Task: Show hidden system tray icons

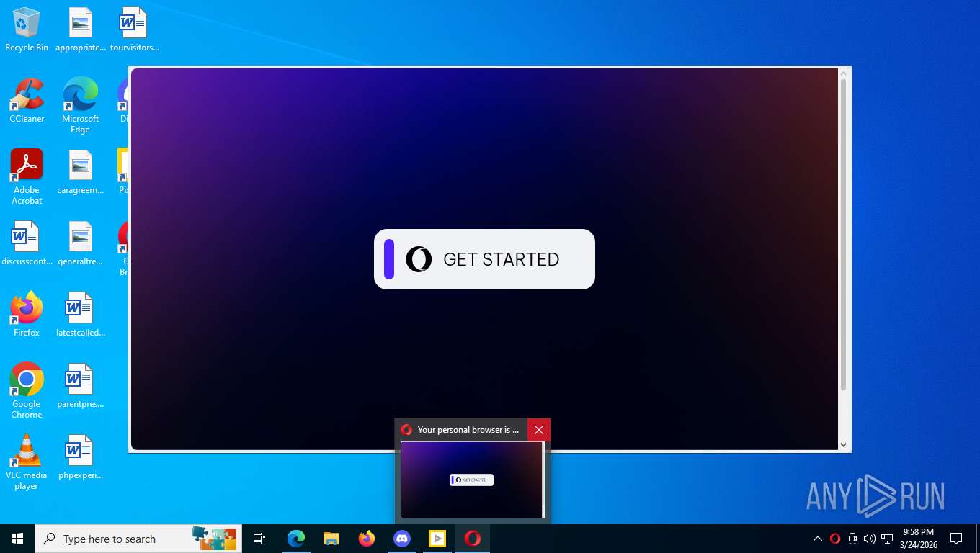Action: click(x=818, y=539)
